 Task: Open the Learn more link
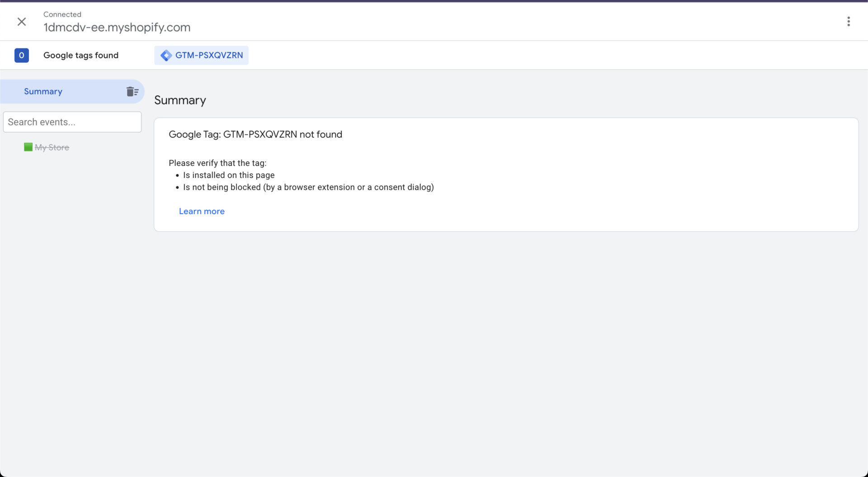click(202, 211)
